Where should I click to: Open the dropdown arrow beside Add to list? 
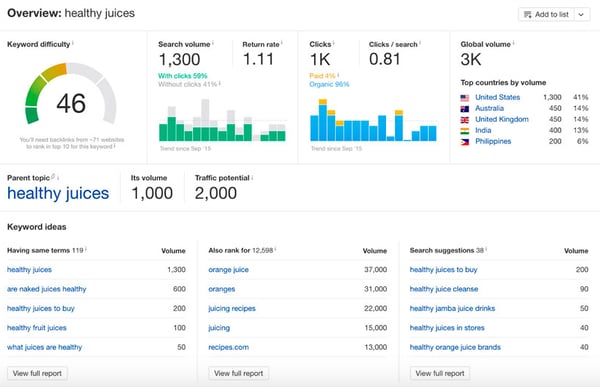point(582,15)
